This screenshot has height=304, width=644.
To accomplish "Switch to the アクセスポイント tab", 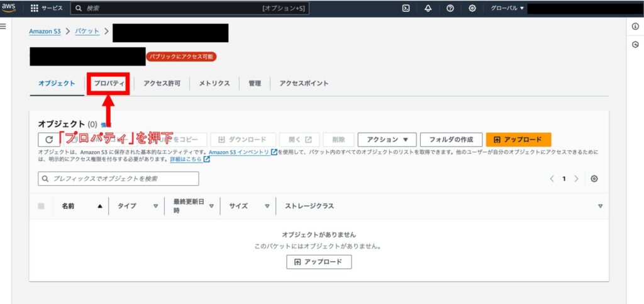I will click(x=304, y=83).
